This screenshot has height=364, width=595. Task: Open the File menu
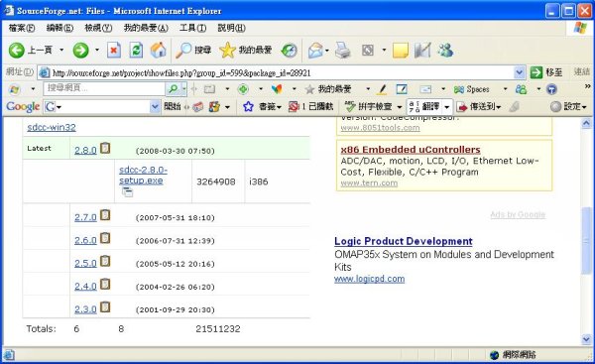coord(21,28)
